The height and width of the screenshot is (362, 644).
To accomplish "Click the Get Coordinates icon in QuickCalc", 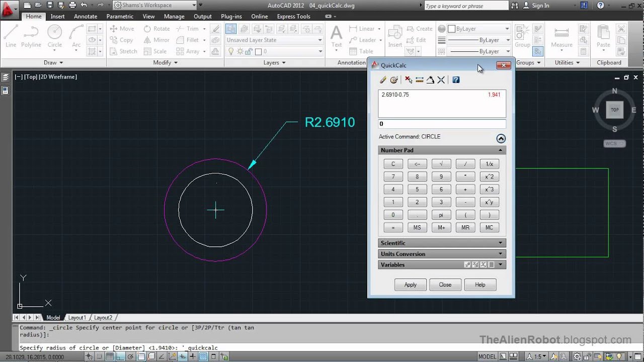I will 409,80.
